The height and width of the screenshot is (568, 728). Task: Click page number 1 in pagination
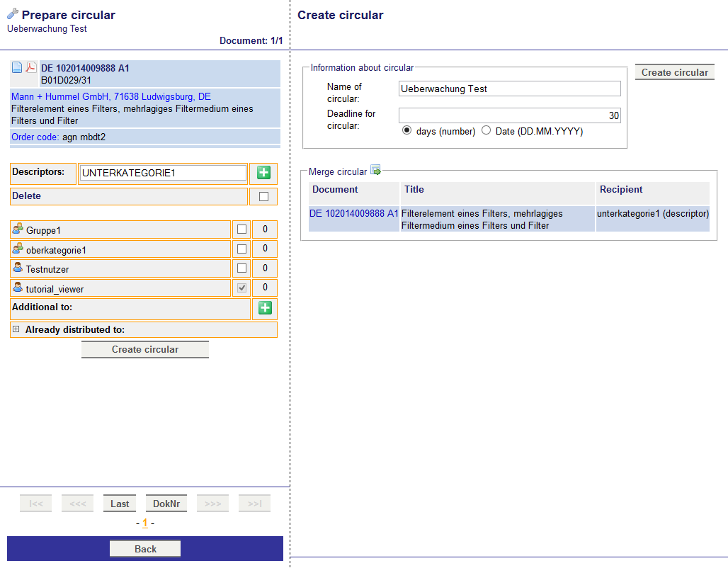145,523
